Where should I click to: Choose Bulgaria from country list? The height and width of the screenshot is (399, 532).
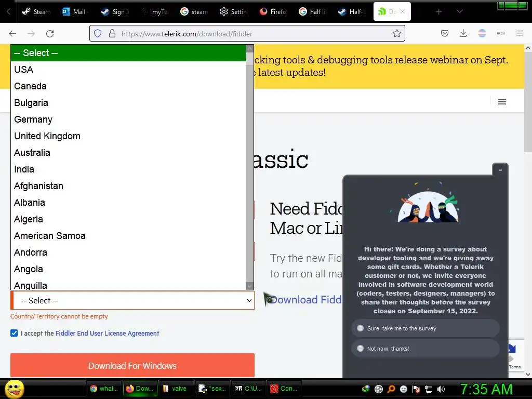128,103
